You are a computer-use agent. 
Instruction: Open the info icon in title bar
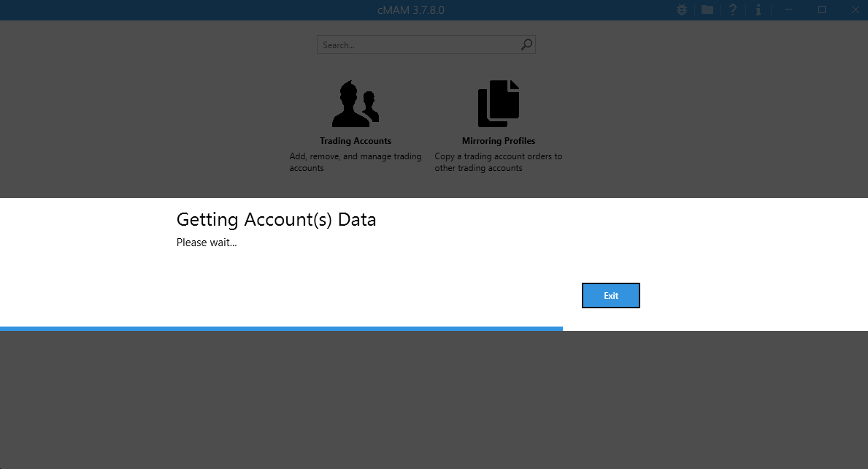(758, 10)
